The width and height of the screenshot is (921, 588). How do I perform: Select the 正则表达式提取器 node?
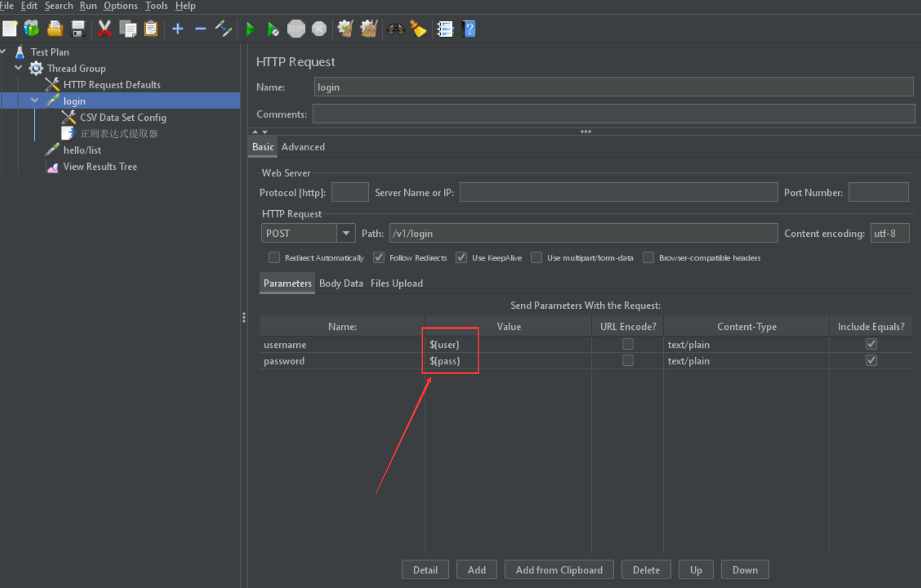tap(119, 134)
